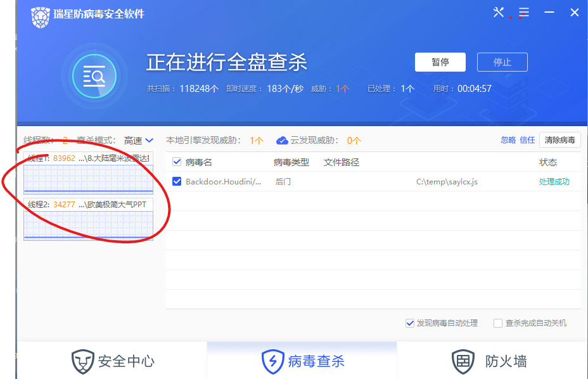Pause the scan with 暂停
588x379 pixels.
(440, 62)
